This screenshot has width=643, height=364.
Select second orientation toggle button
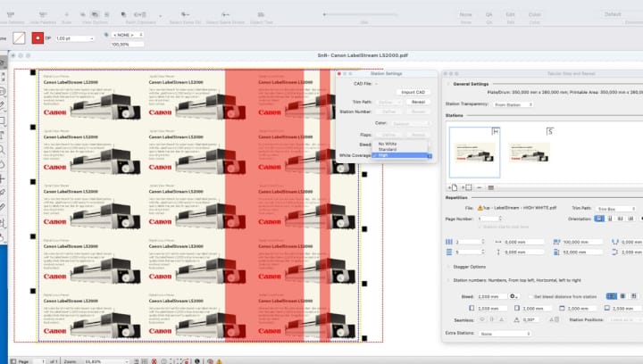point(610,219)
